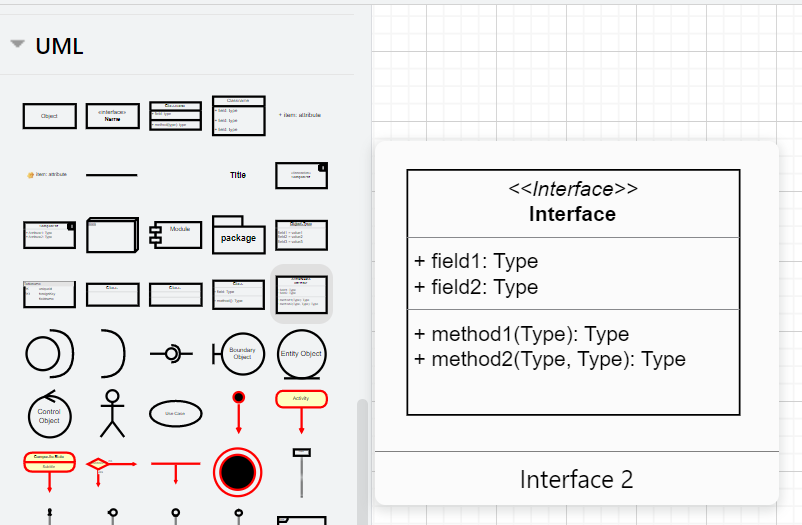The height and width of the screenshot is (525, 802).
Task: Select the Use Case ellipse shape
Action: 175,413
